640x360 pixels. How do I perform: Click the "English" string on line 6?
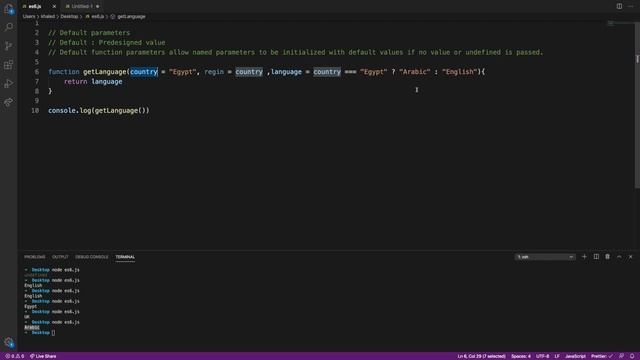coord(460,72)
